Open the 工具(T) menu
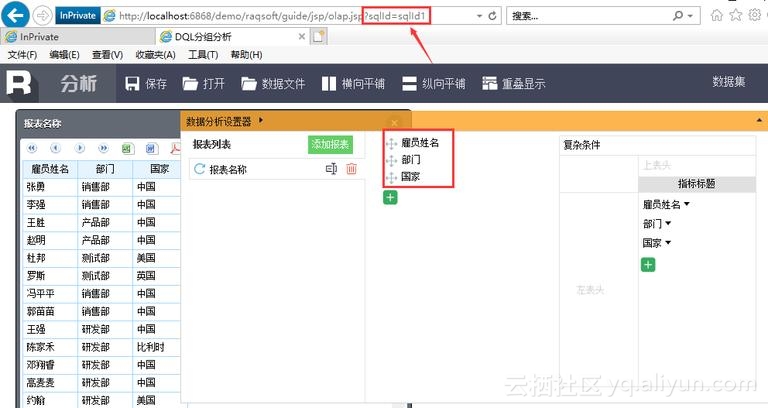 (x=203, y=55)
